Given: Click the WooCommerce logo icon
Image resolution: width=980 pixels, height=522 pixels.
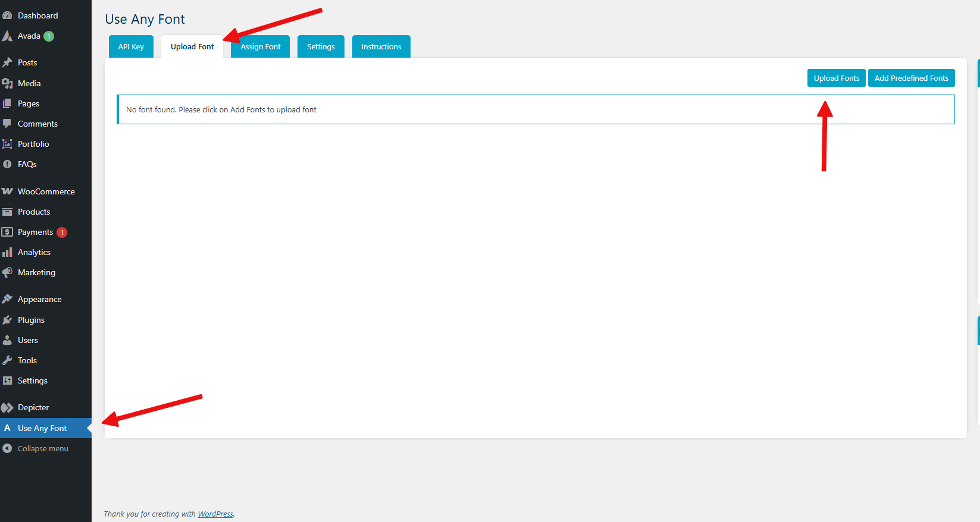Looking at the screenshot, I should (x=7, y=191).
